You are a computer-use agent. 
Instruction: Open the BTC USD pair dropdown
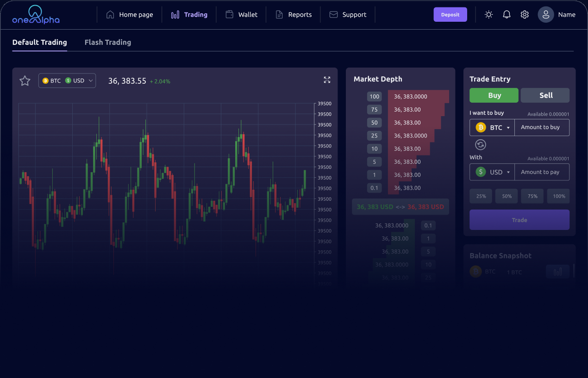67,81
